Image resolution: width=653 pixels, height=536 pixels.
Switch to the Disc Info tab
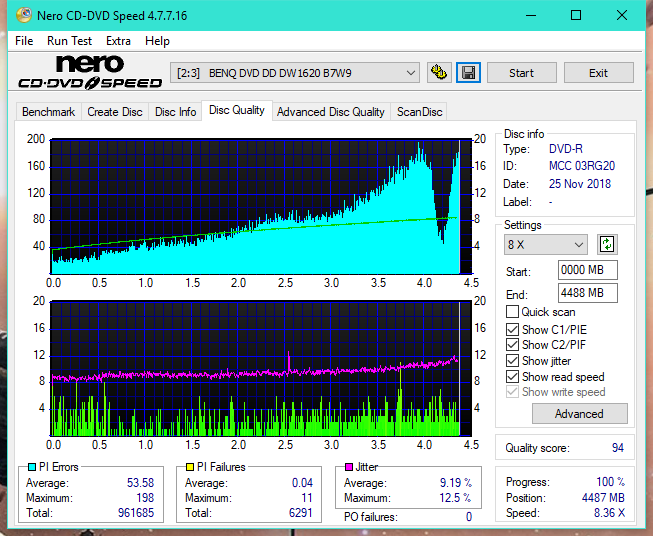click(175, 112)
